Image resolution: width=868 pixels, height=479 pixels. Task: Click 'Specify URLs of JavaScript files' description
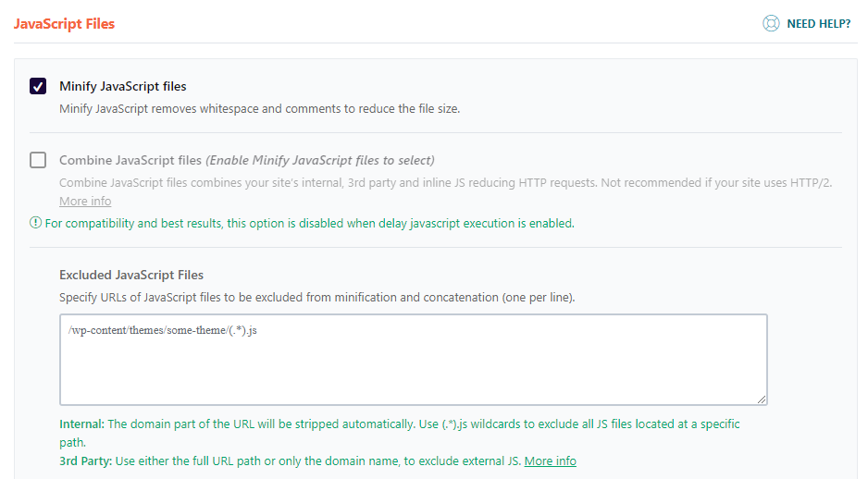317,298
